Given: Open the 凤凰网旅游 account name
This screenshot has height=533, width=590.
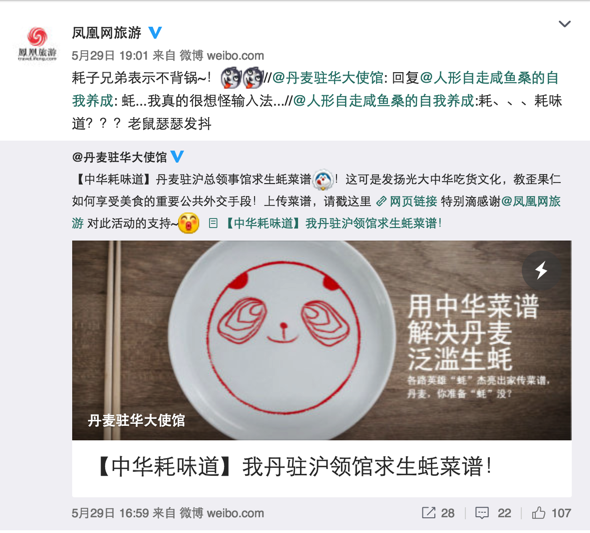Looking at the screenshot, I should pos(106,33).
